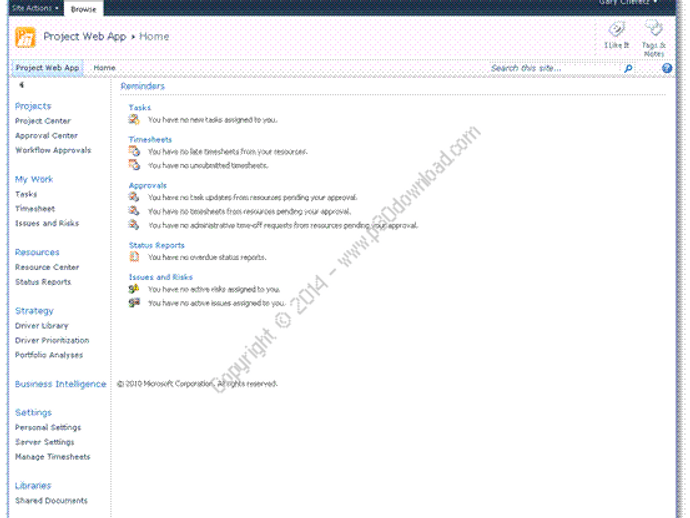Click the icon beside 'no task updates from resources pending your approval'
Image resolution: width=690 pixels, height=518 pixels.
[x=134, y=197]
